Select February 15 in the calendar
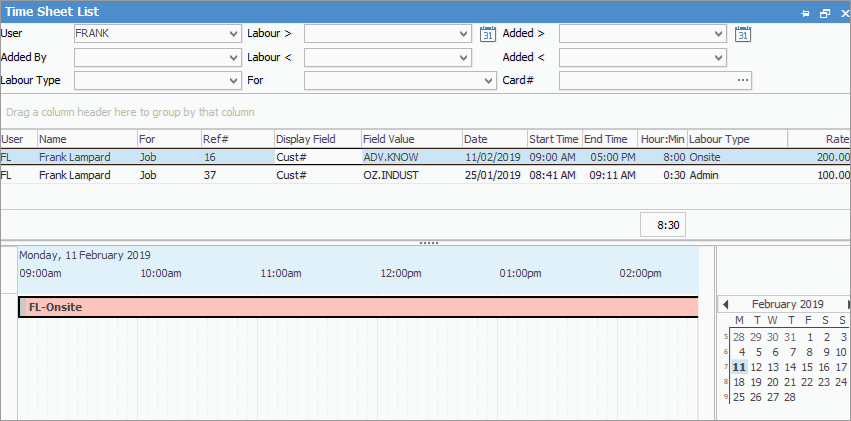This screenshot has width=851, height=421. pyautogui.click(x=807, y=367)
